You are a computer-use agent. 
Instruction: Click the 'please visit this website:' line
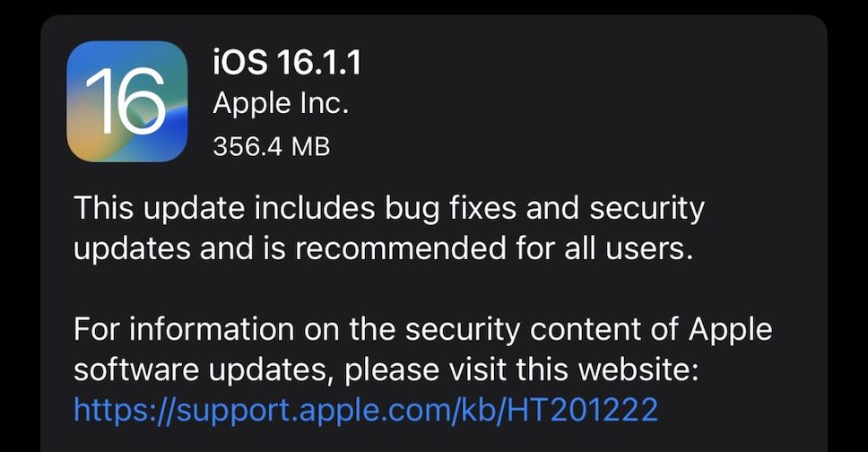[386, 369]
